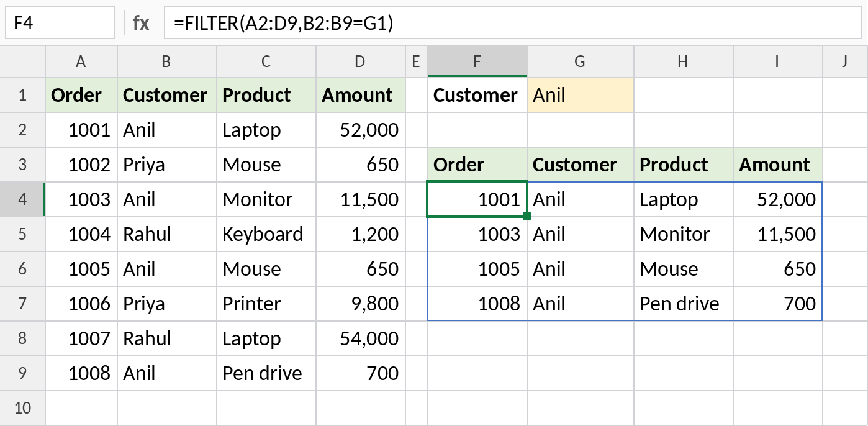Select row 7 header
Image resolution: width=868 pixels, height=426 pixels.
pyautogui.click(x=22, y=304)
